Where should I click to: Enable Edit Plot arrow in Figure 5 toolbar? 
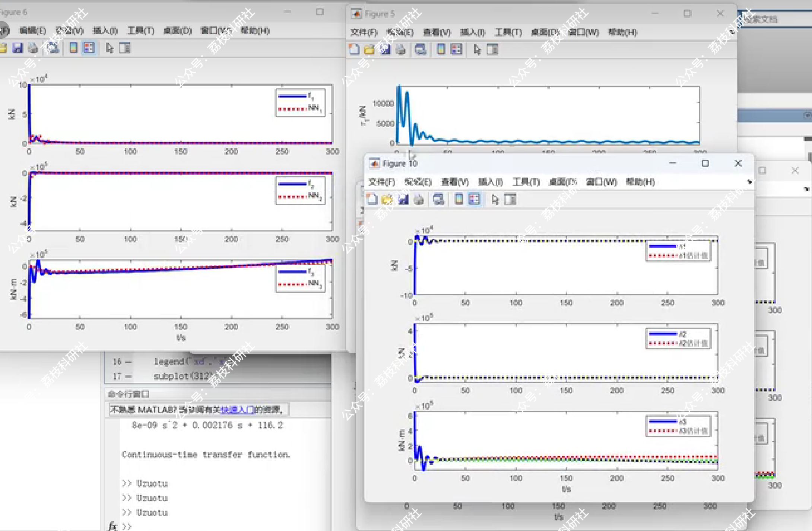point(477,49)
